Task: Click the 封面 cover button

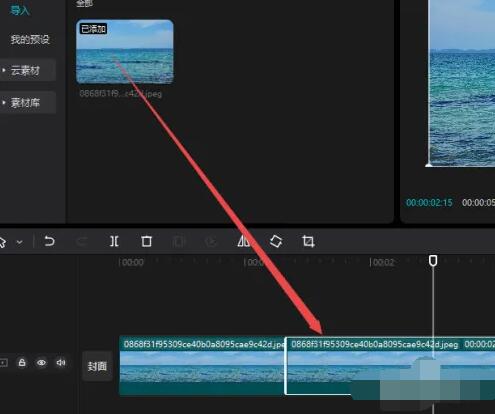Action: (x=97, y=366)
